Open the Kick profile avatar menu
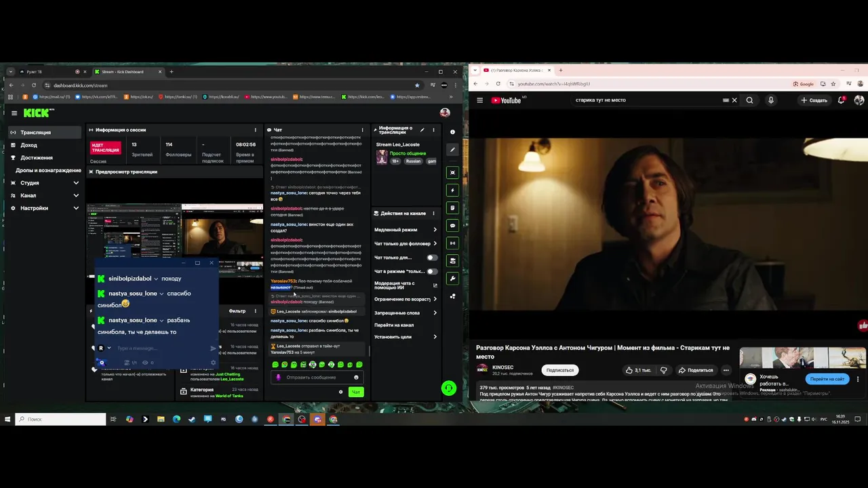Screen dimensions: 868x488 click(445, 113)
